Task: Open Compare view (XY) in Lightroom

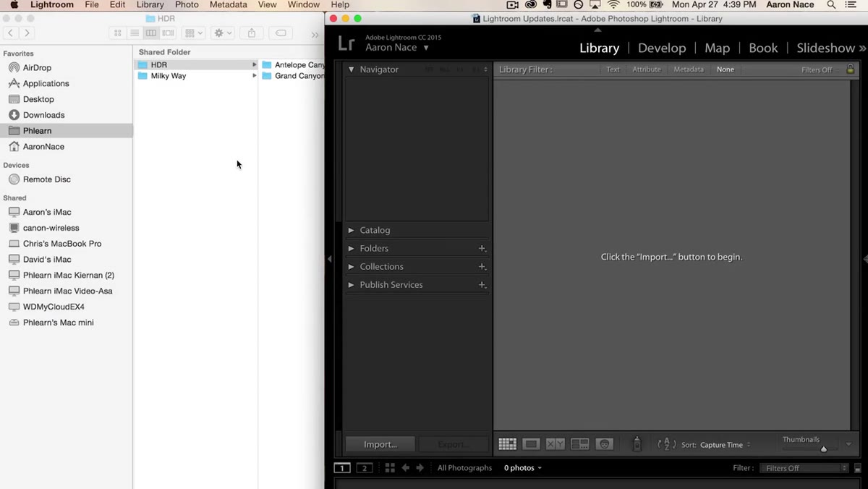Action: coord(555,444)
